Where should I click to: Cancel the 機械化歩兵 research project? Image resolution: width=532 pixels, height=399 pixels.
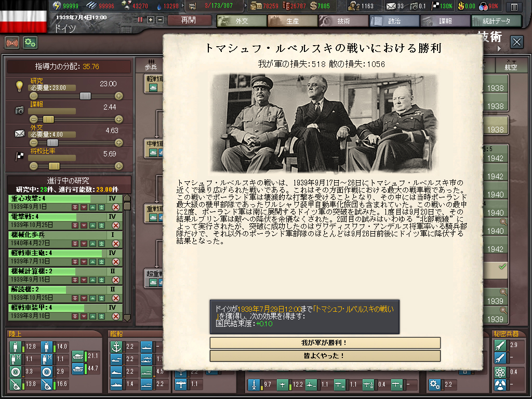click(115, 243)
